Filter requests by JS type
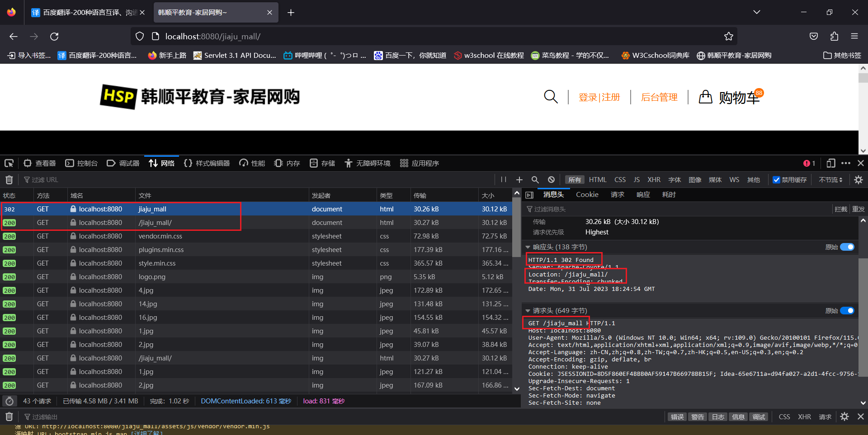Image resolution: width=868 pixels, height=435 pixels. [637, 180]
